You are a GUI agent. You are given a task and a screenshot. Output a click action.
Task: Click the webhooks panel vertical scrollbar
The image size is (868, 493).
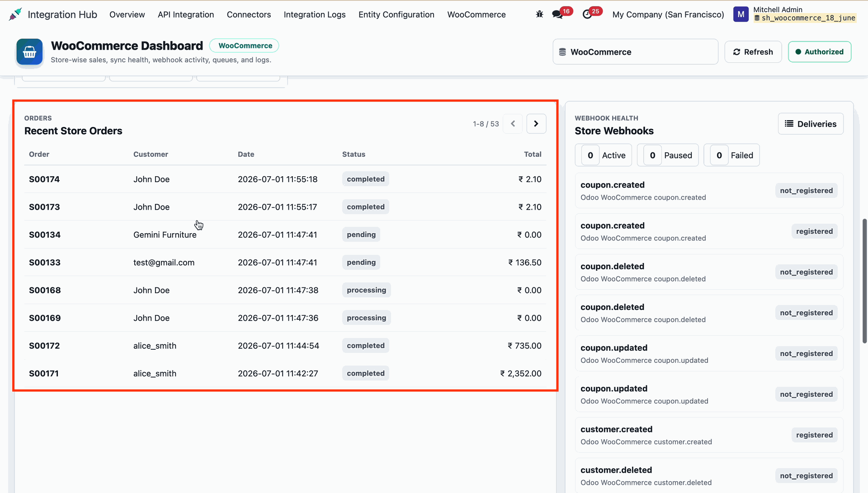point(864,281)
